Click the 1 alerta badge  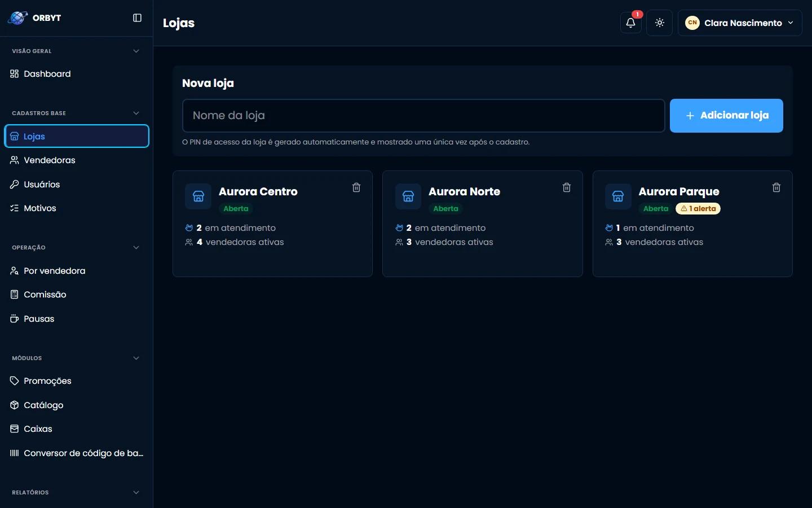click(698, 209)
